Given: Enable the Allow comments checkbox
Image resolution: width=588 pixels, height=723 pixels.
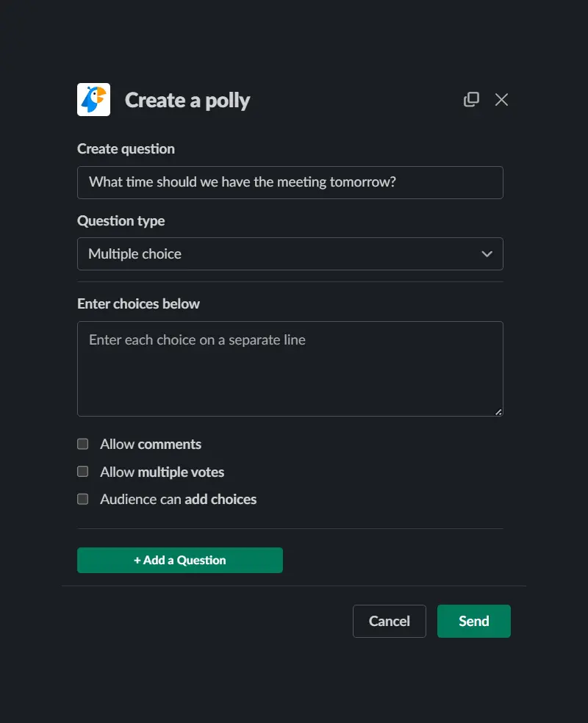Looking at the screenshot, I should 82,444.
